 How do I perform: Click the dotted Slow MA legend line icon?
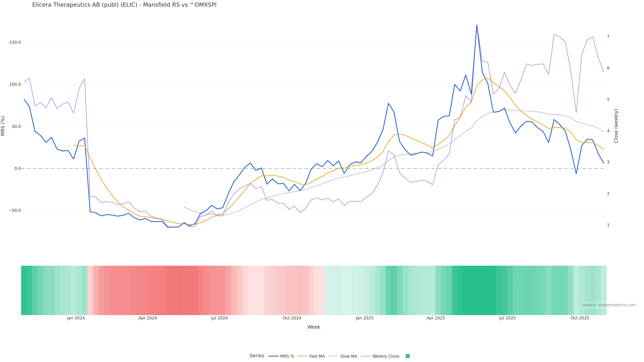coord(333,356)
